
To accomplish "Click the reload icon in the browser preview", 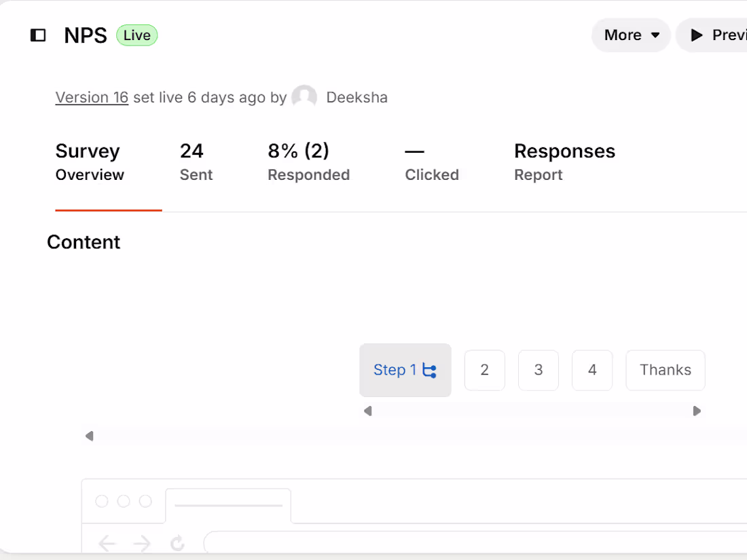I will 177,543.
